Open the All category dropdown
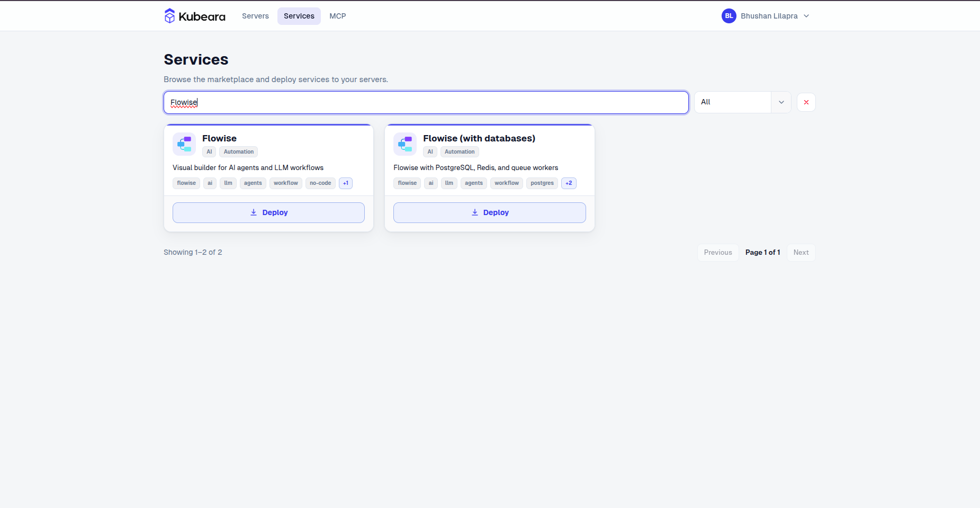 click(742, 102)
